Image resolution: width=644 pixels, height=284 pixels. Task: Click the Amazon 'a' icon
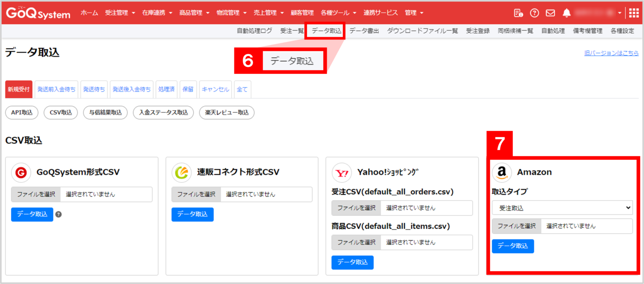502,172
